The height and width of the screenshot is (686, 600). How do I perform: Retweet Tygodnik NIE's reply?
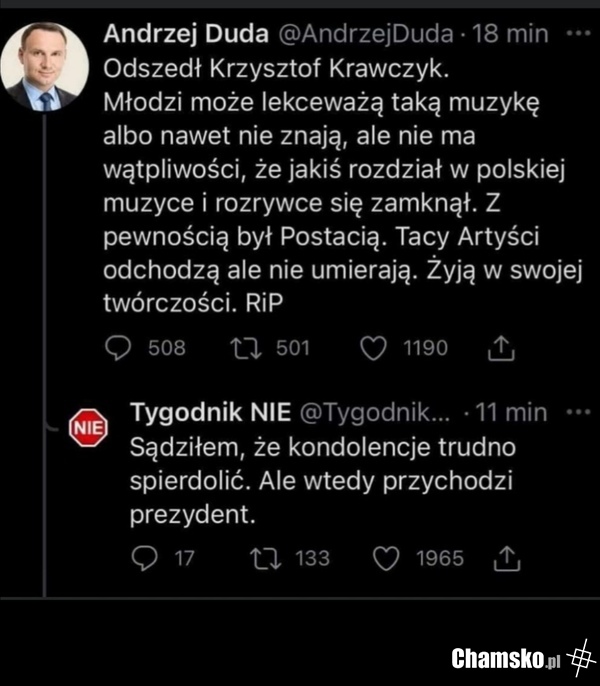[265, 558]
